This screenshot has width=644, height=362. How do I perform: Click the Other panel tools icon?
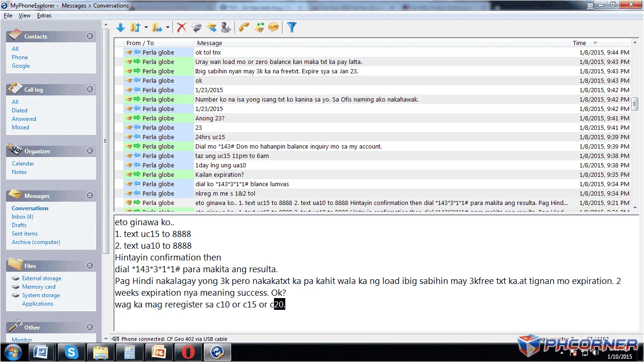pos(15,326)
